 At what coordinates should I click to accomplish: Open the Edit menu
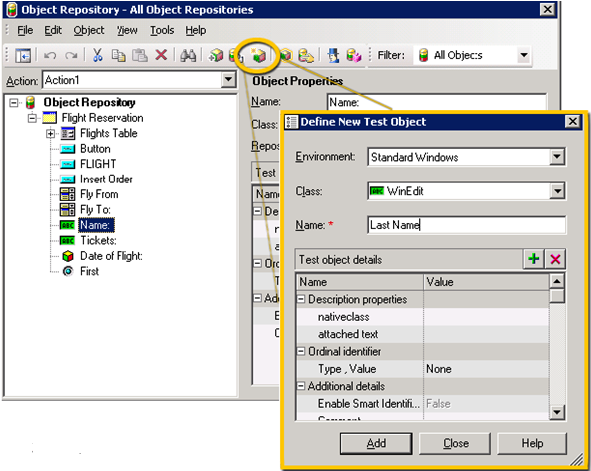53,30
